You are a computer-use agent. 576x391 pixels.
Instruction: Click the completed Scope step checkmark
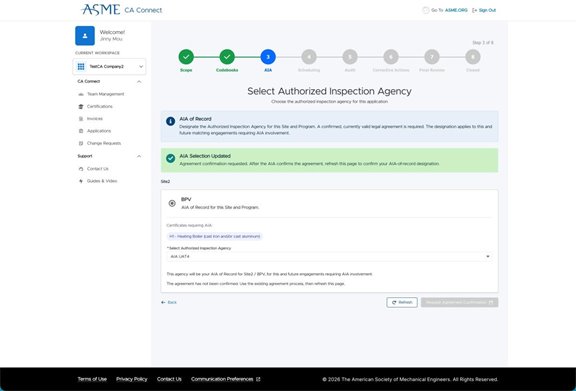click(186, 57)
